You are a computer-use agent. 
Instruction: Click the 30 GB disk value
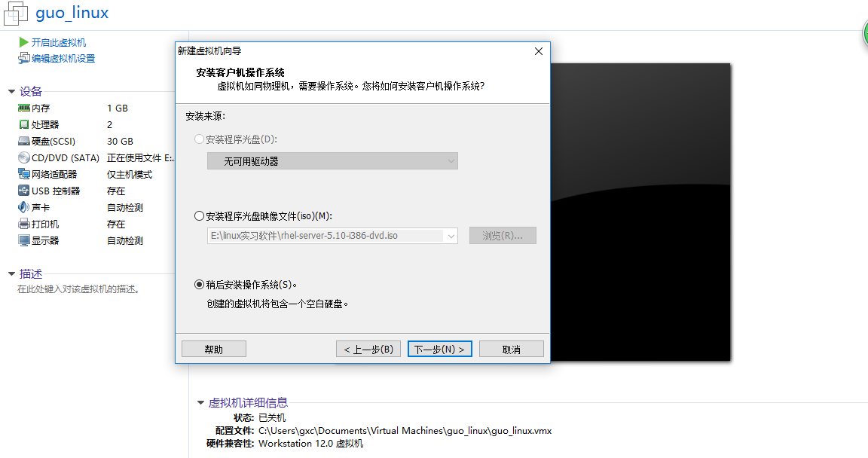pos(120,142)
